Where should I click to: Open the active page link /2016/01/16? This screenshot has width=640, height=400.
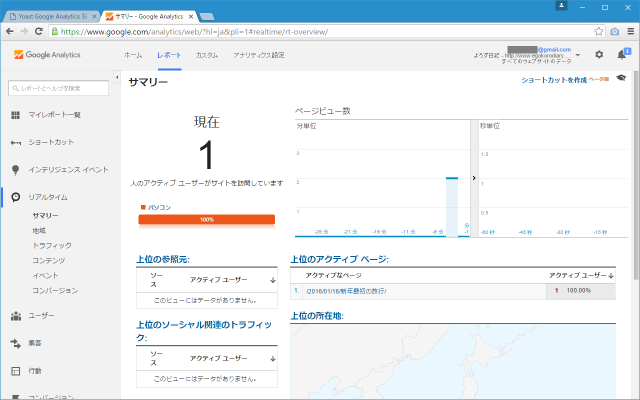coord(345,291)
